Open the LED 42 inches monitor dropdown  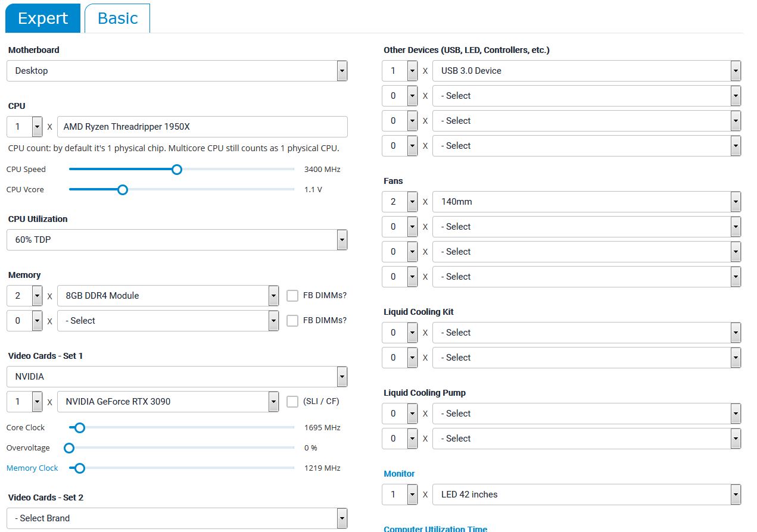pyautogui.click(x=587, y=495)
